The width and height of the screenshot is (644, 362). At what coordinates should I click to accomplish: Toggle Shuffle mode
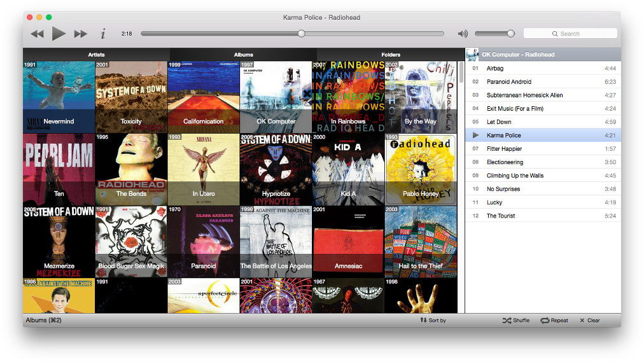point(516,320)
